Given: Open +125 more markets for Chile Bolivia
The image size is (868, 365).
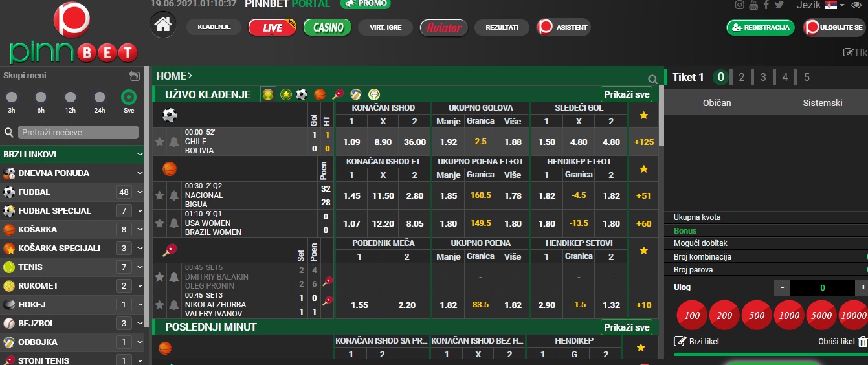Looking at the screenshot, I should click(643, 142).
